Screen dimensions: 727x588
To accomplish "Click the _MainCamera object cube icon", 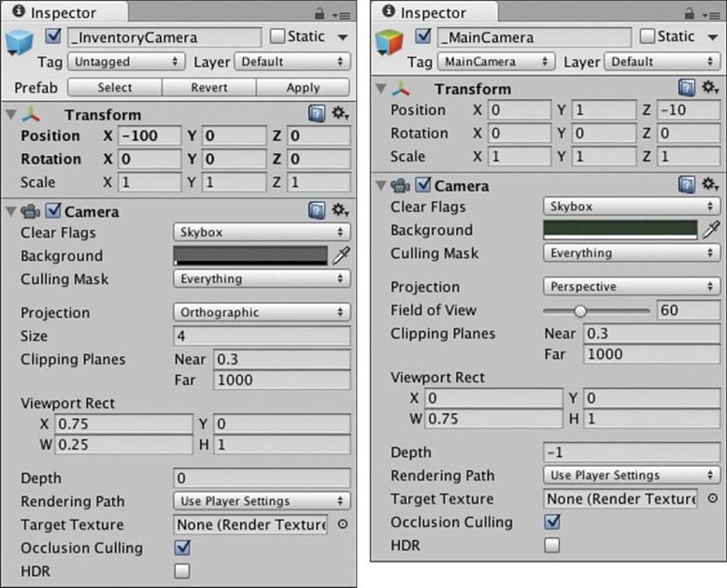I will point(389,43).
